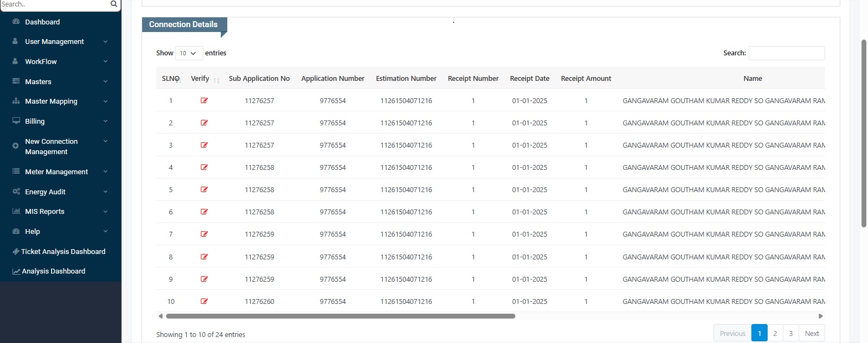
Task: Click the verify edit icon in row 10
Action: click(204, 301)
